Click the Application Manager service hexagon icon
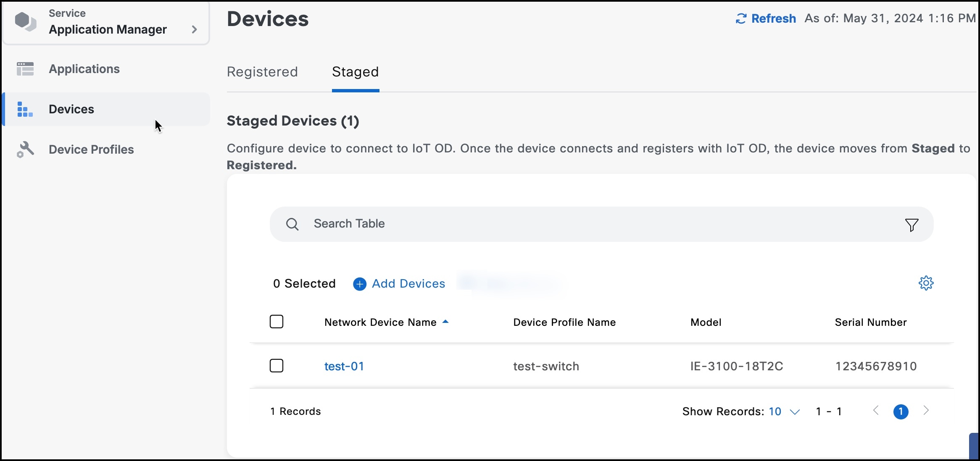 (x=26, y=21)
